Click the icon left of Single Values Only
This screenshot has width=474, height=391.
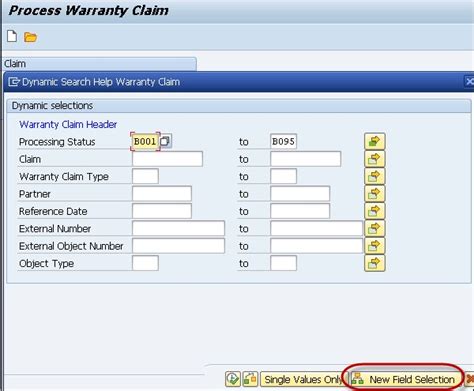coord(250,379)
